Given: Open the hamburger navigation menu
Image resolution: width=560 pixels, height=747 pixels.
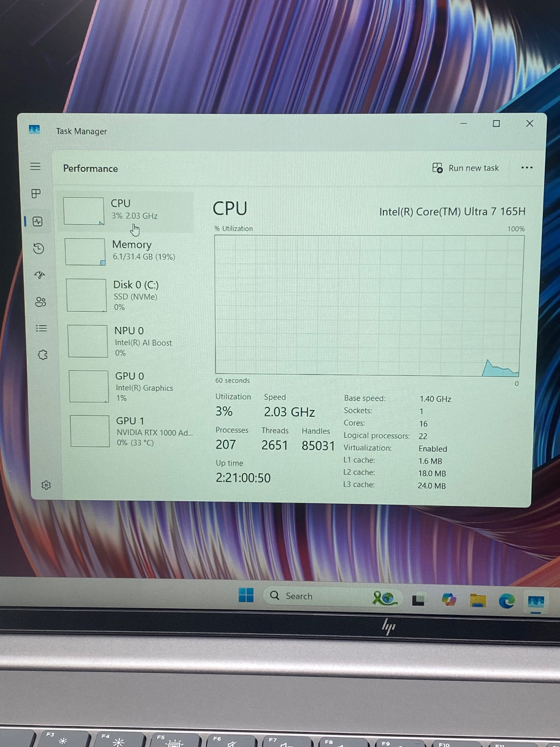Looking at the screenshot, I should tap(35, 166).
